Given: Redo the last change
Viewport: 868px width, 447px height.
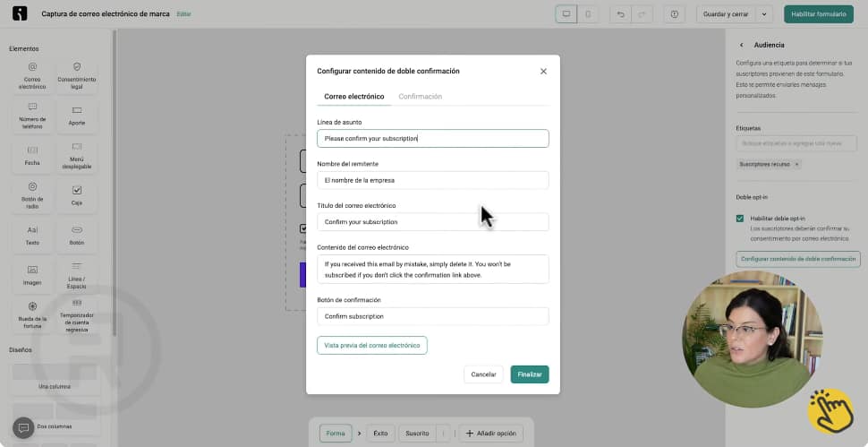Looking at the screenshot, I should 642,13.
